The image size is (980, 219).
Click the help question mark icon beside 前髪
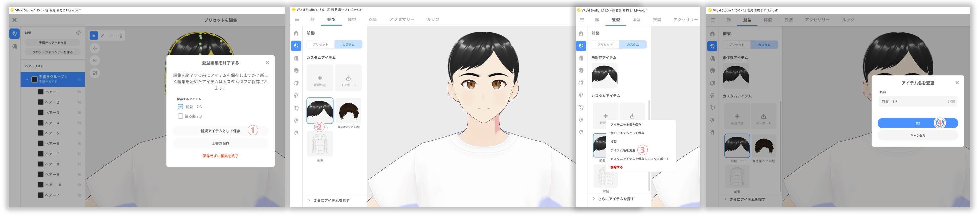78,33
